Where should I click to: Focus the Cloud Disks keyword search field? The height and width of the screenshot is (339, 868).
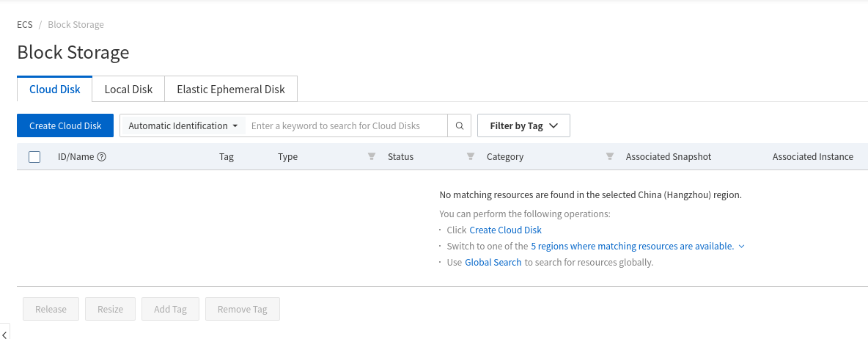[x=345, y=125]
